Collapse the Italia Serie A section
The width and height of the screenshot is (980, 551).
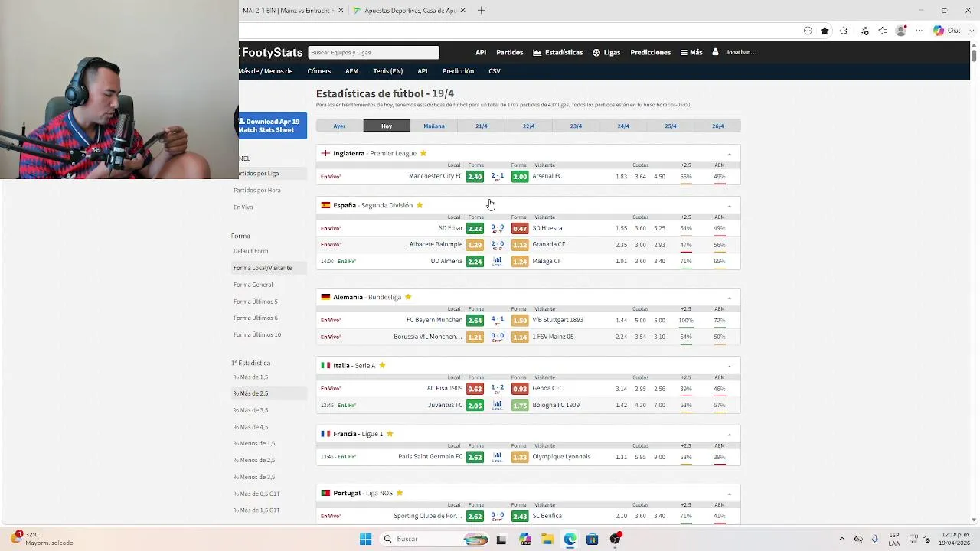click(x=729, y=366)
